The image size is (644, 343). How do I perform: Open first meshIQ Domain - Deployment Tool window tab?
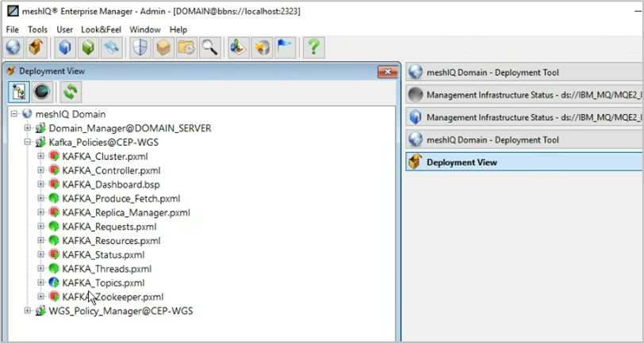click(x=524, y=72)
